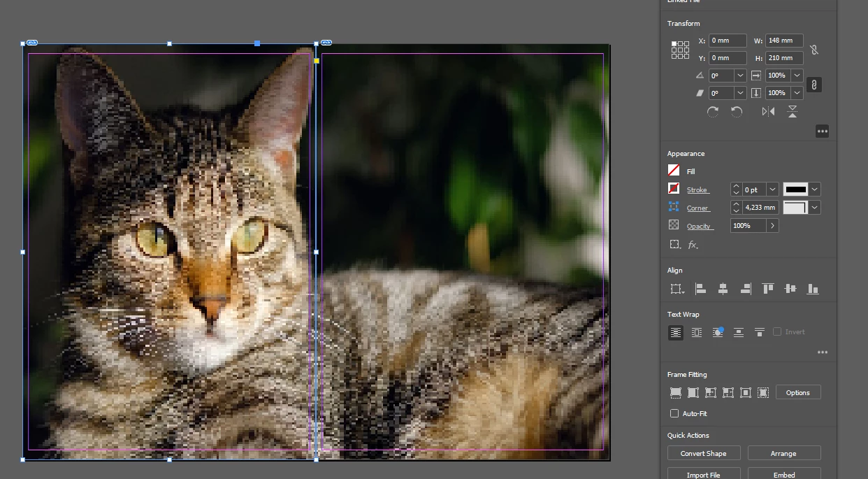
Task: Enable the Invert checkbox
Action: pos(777,332)
